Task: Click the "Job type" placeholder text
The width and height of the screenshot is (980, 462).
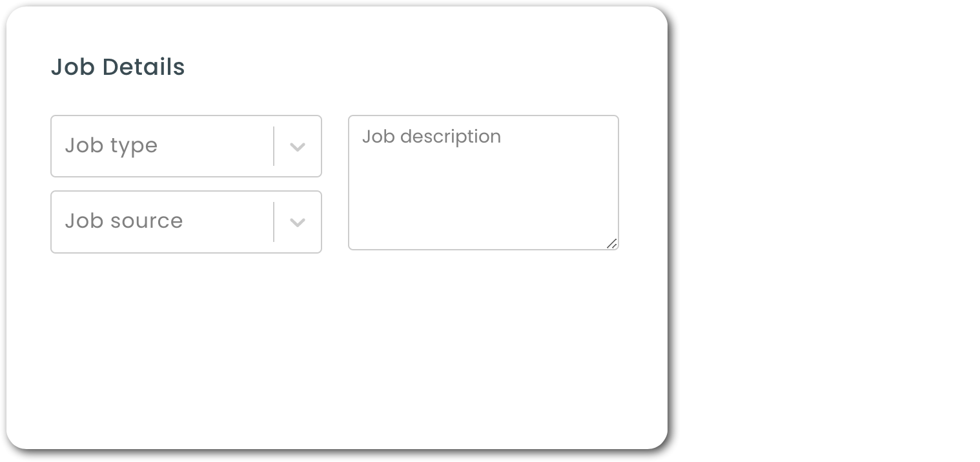Action: [x=111, y=146]
